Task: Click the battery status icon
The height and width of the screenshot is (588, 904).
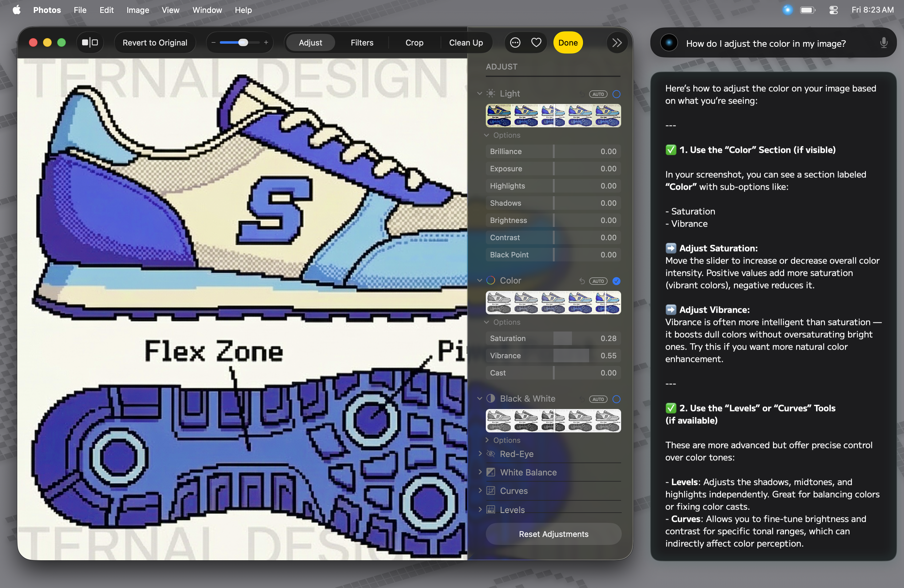Action: 807,10
